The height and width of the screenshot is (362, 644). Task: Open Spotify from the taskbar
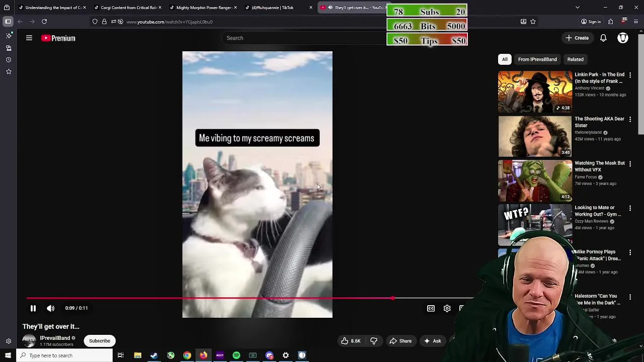236,355
